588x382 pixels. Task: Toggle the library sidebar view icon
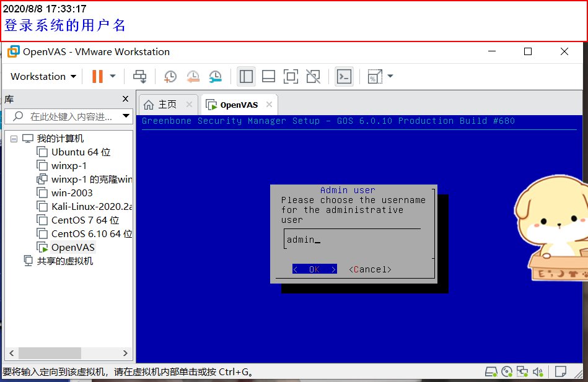(246, 77)
